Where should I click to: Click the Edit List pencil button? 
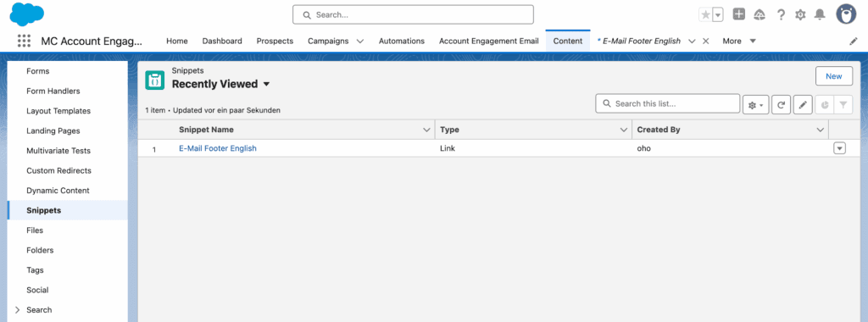803,104
